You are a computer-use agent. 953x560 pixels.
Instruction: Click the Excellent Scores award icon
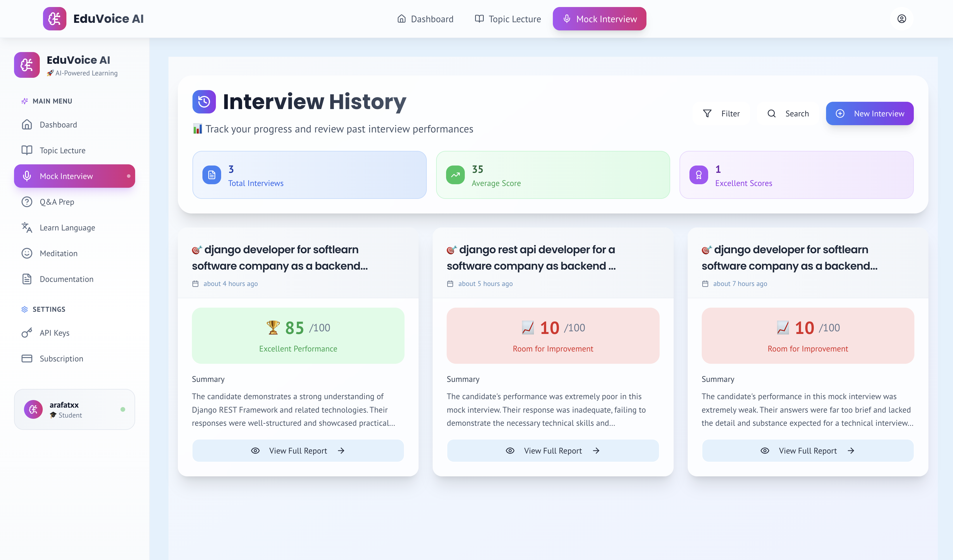(x=699, y=175)
